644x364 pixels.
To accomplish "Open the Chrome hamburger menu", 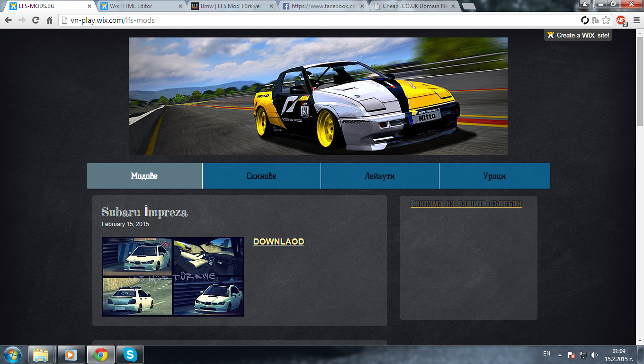I will (x=635, y=20).
